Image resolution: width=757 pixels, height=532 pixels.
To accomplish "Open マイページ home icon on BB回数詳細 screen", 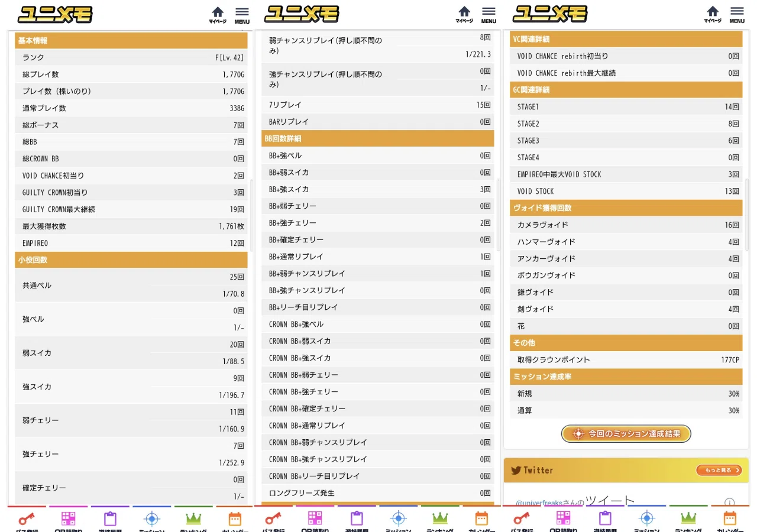I will (x=464, y=15).
